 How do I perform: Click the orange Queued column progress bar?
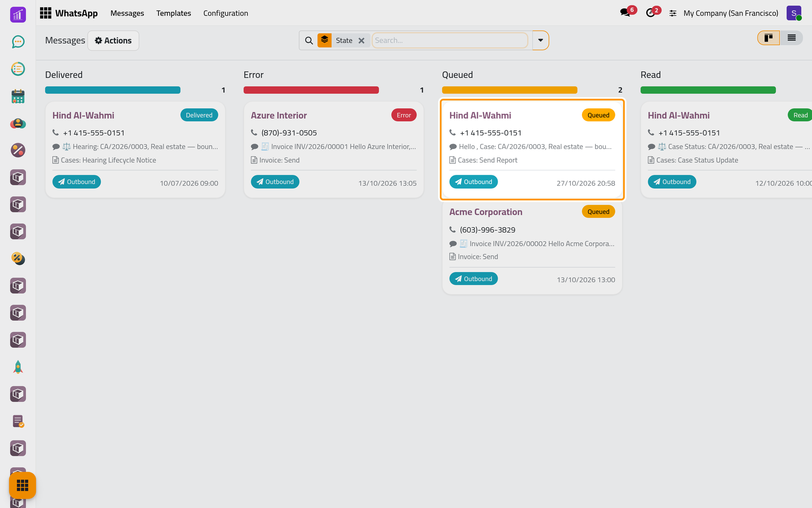(510, 90)
